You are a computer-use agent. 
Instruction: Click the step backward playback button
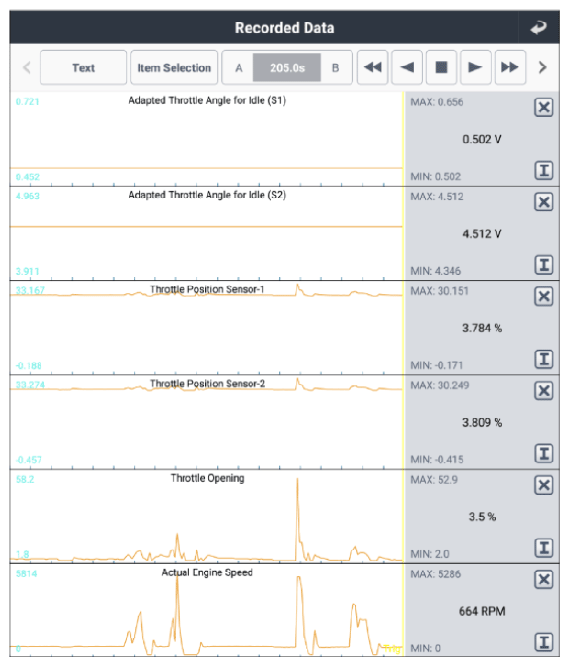point(407,68)
